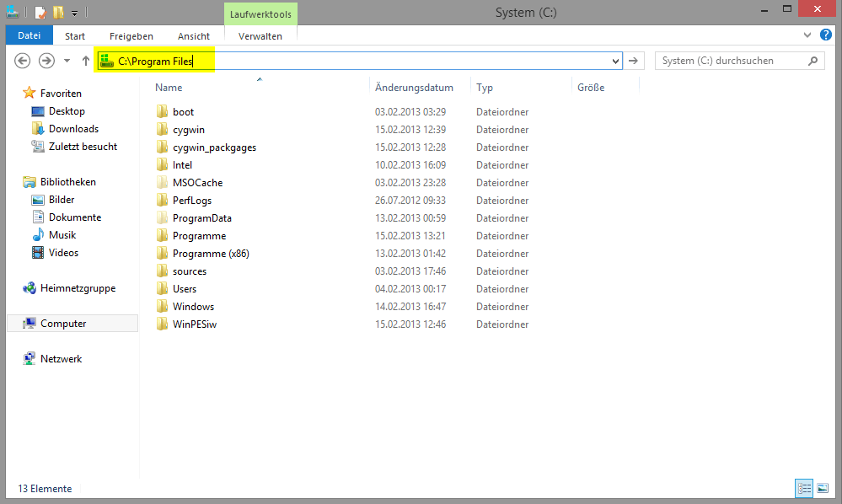Screen dimensions: 842x504
Task: Open the Quick Access Toolbar customize dropdown
Action: coord(75,13)
